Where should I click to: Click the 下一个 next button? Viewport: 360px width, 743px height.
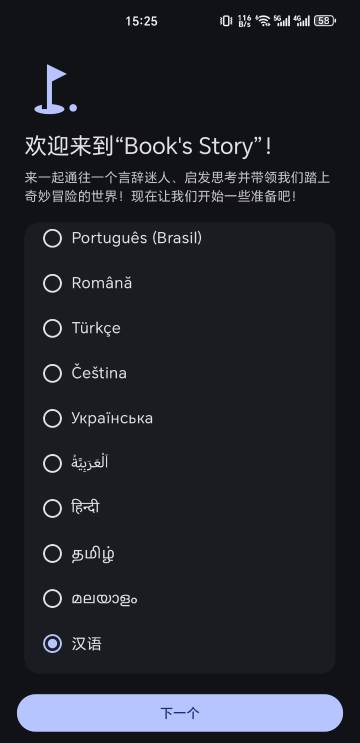[x=180, y=713]
